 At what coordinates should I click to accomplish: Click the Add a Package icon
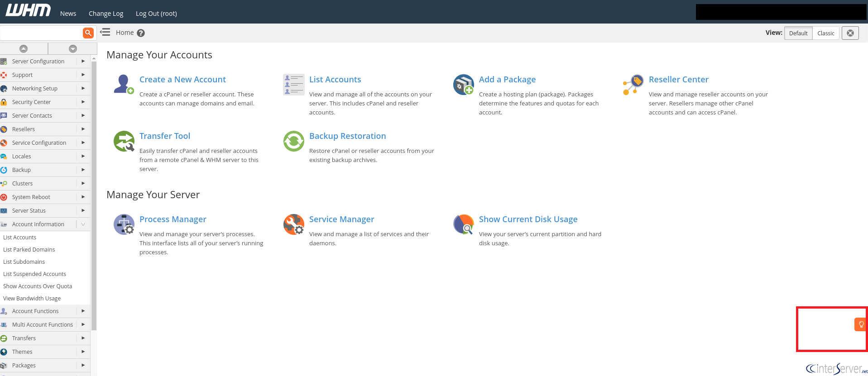(463, 85)
